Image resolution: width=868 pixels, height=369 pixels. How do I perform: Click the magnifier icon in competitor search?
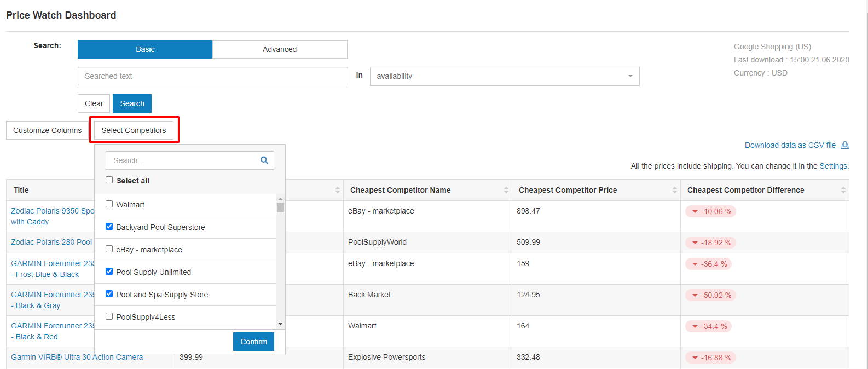point(264,160)
